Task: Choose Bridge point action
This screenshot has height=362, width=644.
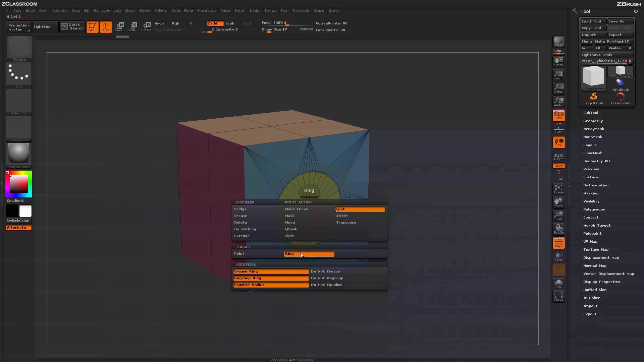Action: click(258, 209)
